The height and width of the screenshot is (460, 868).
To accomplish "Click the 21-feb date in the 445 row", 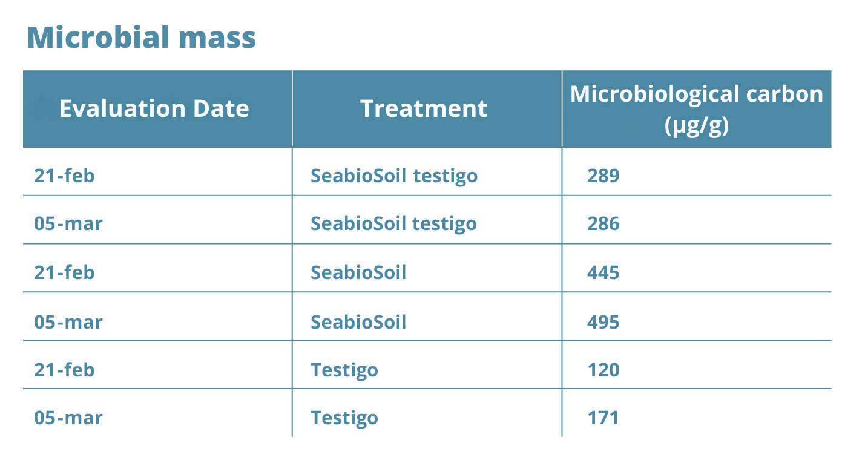I will click(x=64, y=272).
